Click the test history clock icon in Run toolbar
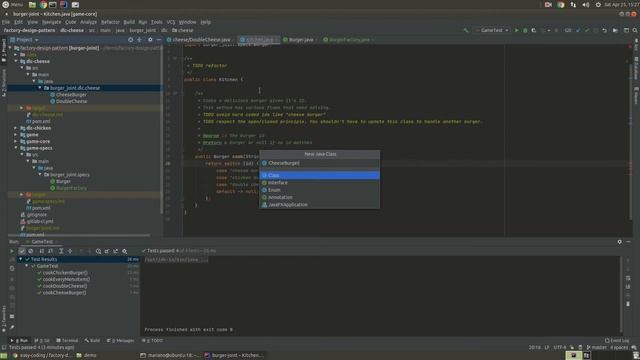Image resolution: width=640 pixels, height=360 pixels. (98, 251)
